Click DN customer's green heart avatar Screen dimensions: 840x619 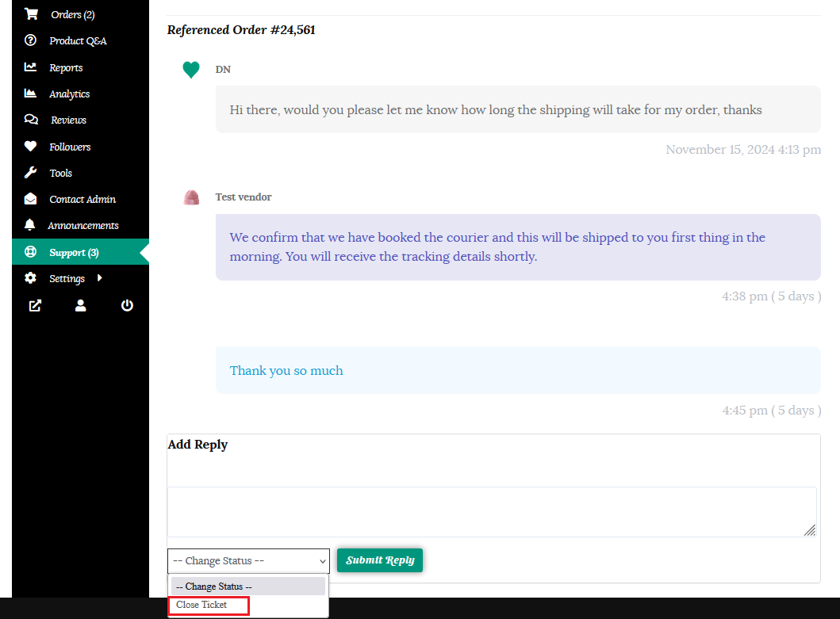[191, 71]
